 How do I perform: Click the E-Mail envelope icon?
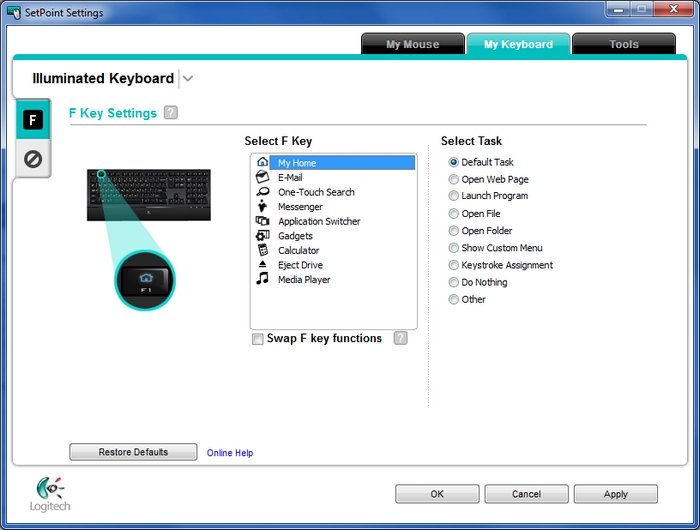click(x=262, y=177)
